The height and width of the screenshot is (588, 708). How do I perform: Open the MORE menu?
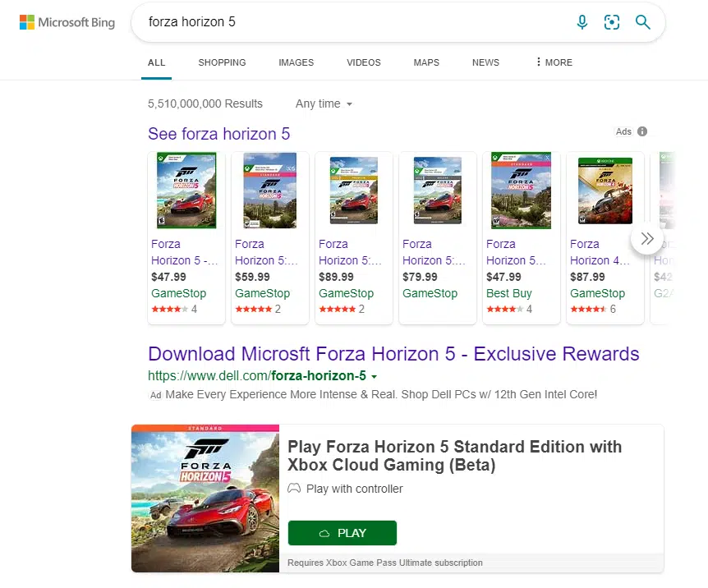554,62
